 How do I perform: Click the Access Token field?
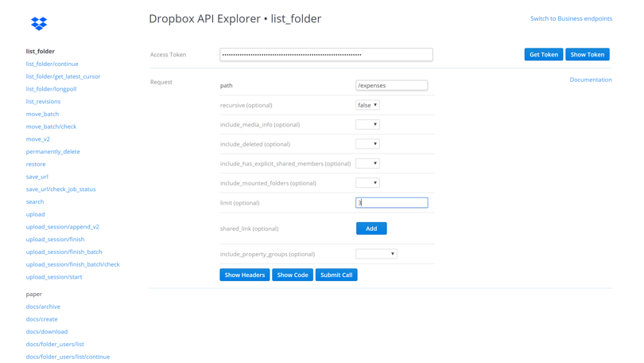pos(326,55)
